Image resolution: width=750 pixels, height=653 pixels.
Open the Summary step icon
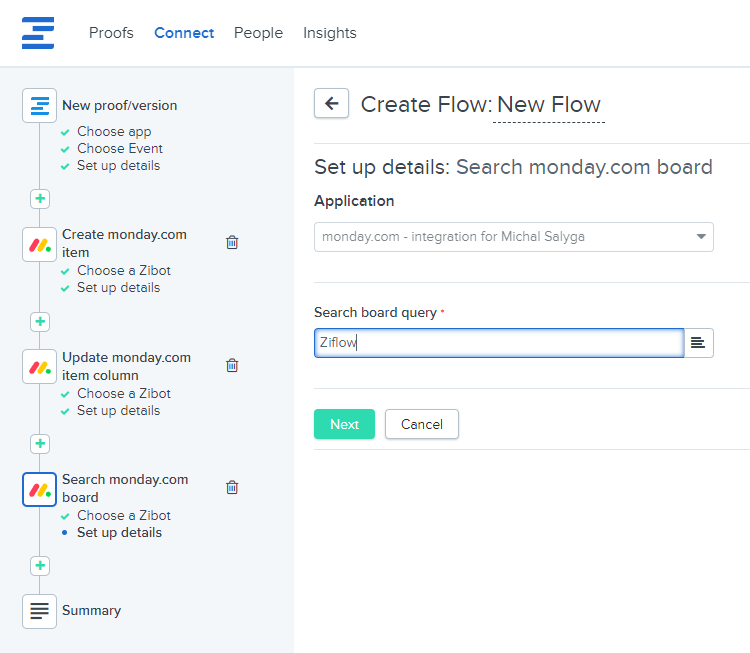coord(40,610)
